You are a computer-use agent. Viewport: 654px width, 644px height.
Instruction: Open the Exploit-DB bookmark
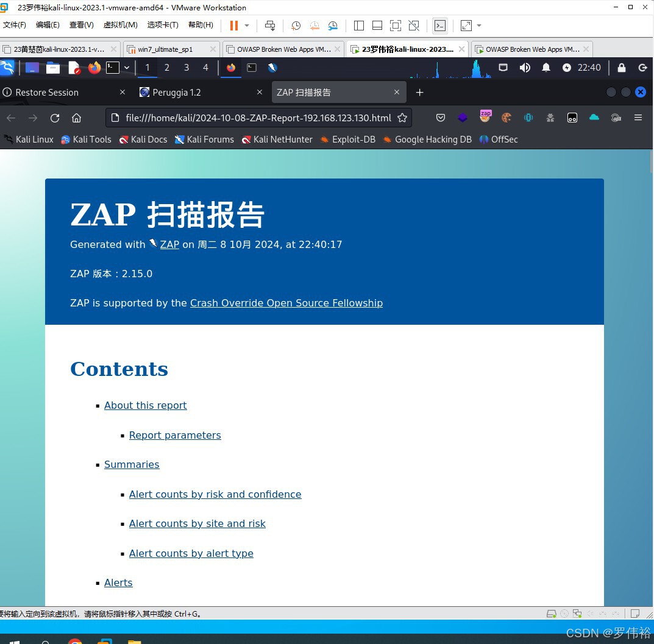coord(347,140)
